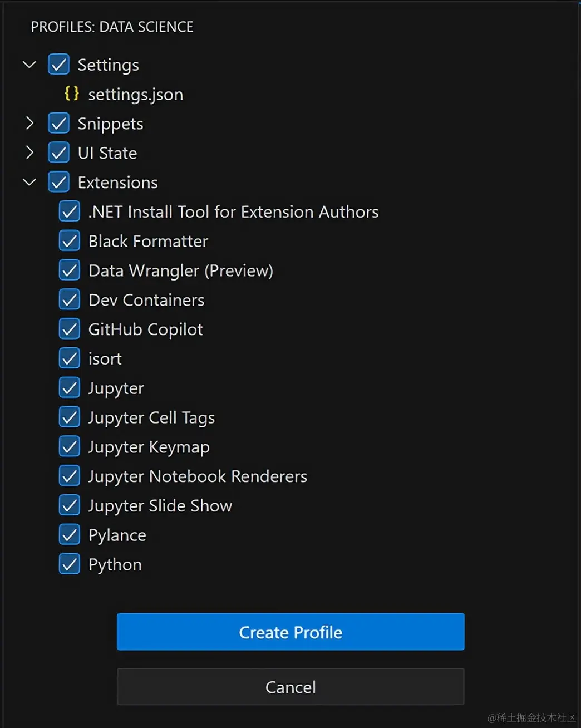Uncheck Data Wrangler (Preview) extension
Image resolution: width=581 pixels, height=728 pixels.
70,270
